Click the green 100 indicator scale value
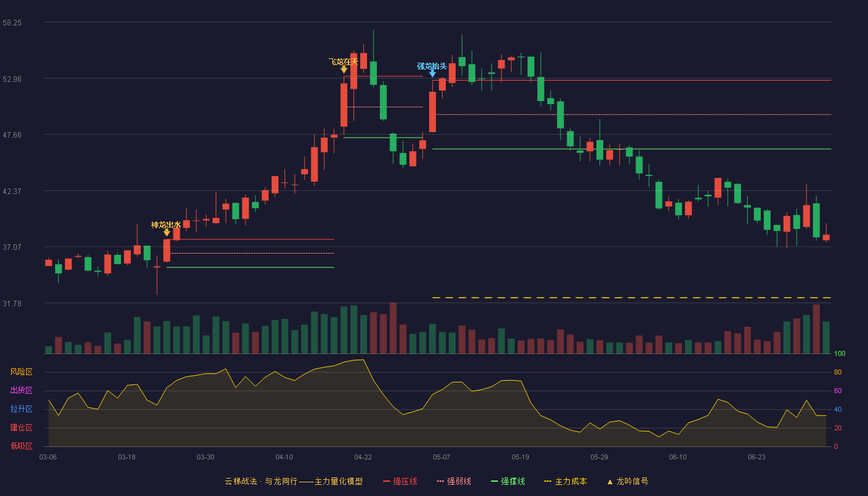This screenshot has width=868, height=496. pyautogui.click(x=839, y=353)
